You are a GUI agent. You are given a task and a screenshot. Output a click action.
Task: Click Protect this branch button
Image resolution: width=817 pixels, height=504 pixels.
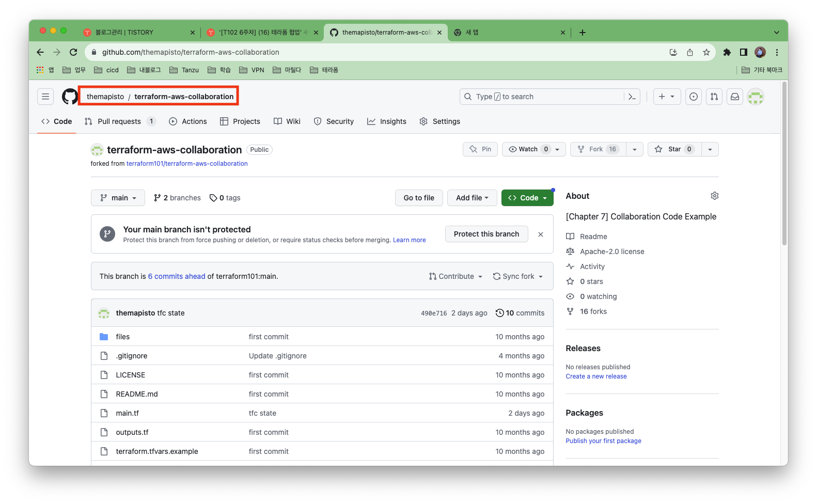tap(486, 234)
